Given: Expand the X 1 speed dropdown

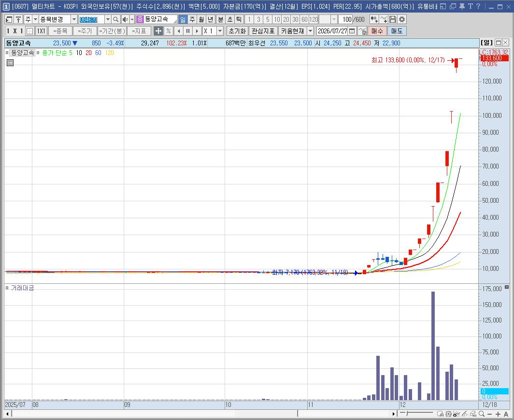Looking at the screenshot, I should [220, 31].
